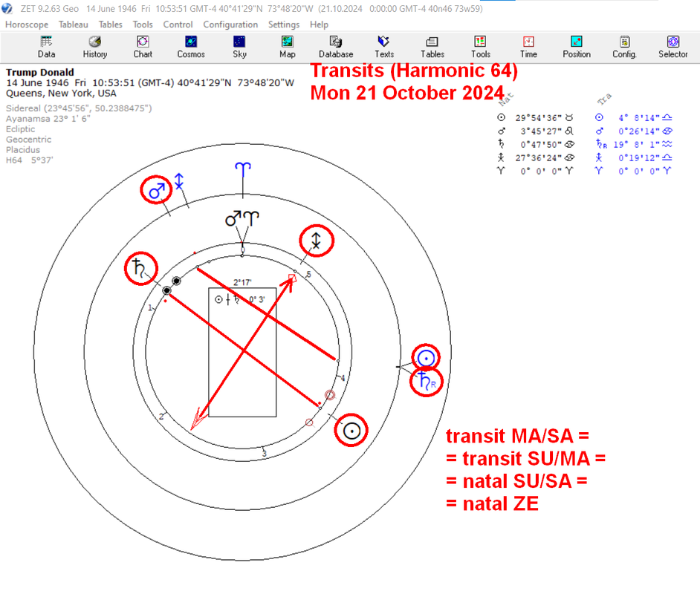
Task: Open the Configuration menu
Action: click(x=230, y=25)
